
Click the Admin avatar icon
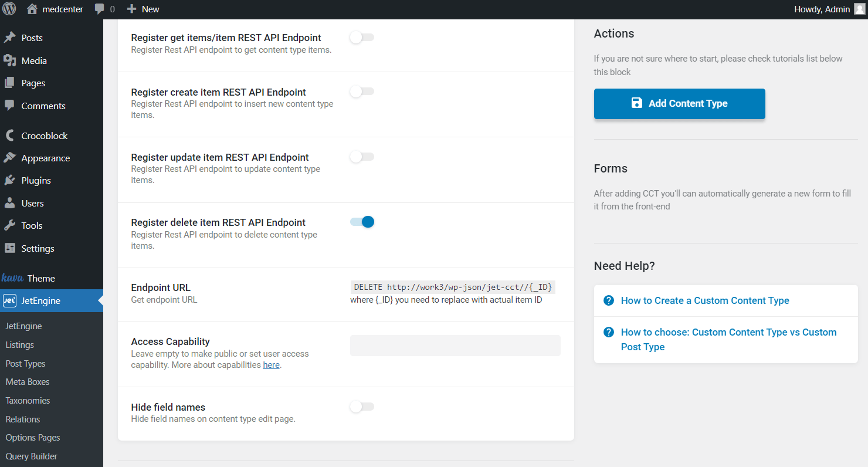[859, 9]
